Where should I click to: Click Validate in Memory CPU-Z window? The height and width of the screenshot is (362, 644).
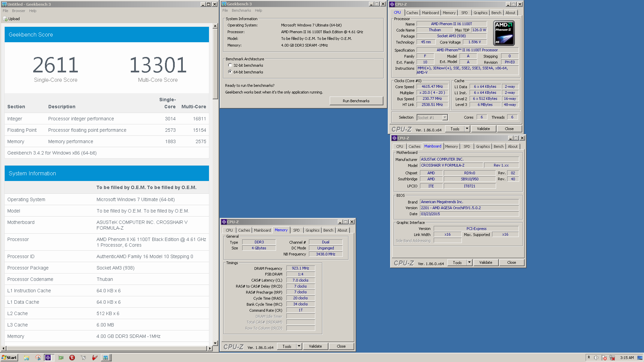(315, 346)
